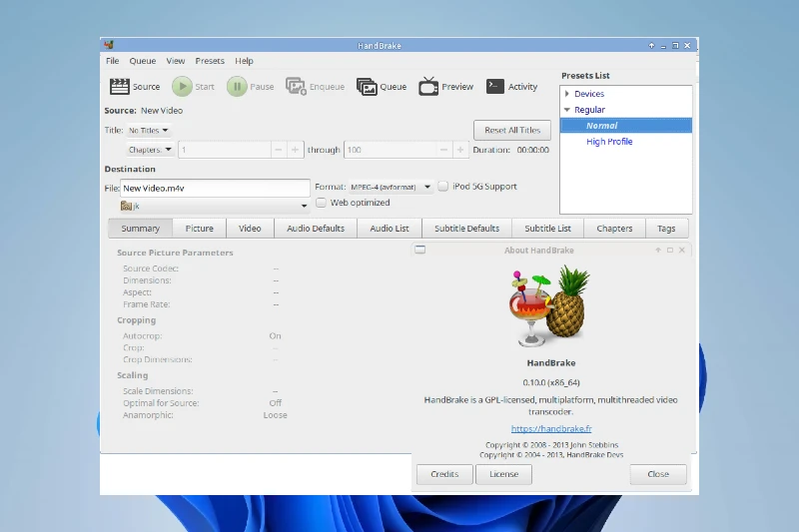This screenshot has height=532, width=799.
Task: Switch to the Subtitle List tab
Action: [547, 229]
